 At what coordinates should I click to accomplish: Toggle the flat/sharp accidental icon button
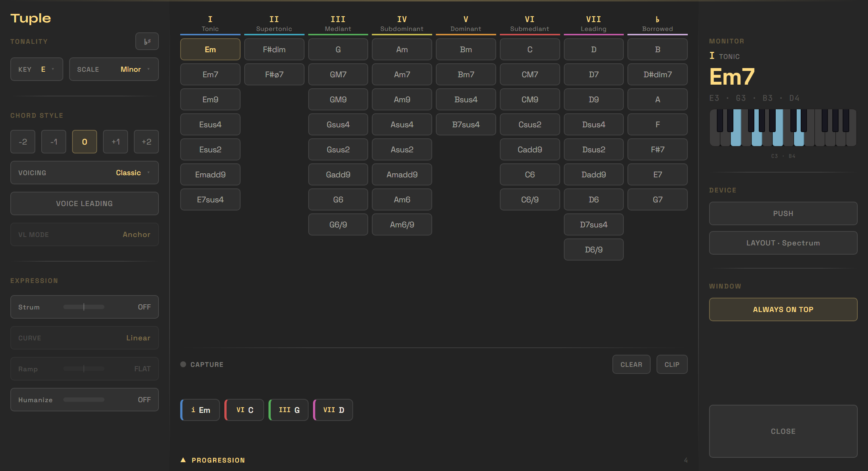click(147, 41)
